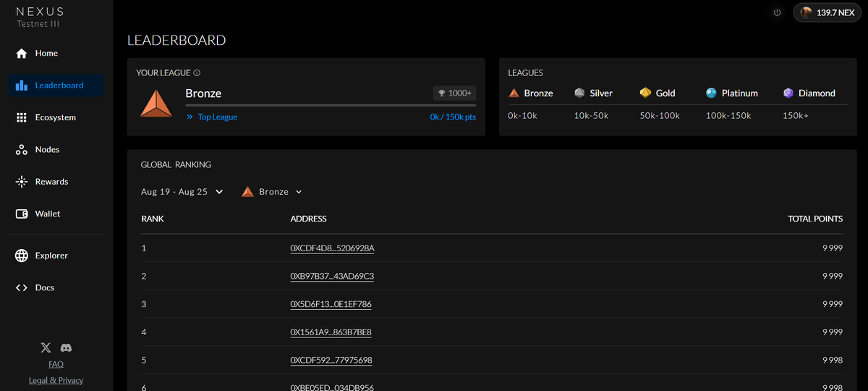868x391 pixels.
Task: Click the Silver league gem icon
Action: [579, 93]
